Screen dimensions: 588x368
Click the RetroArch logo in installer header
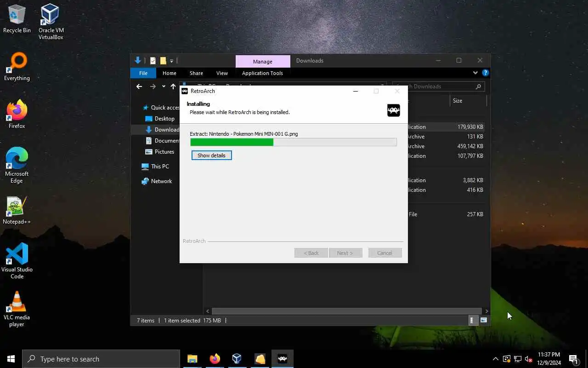tap(394, 110)
